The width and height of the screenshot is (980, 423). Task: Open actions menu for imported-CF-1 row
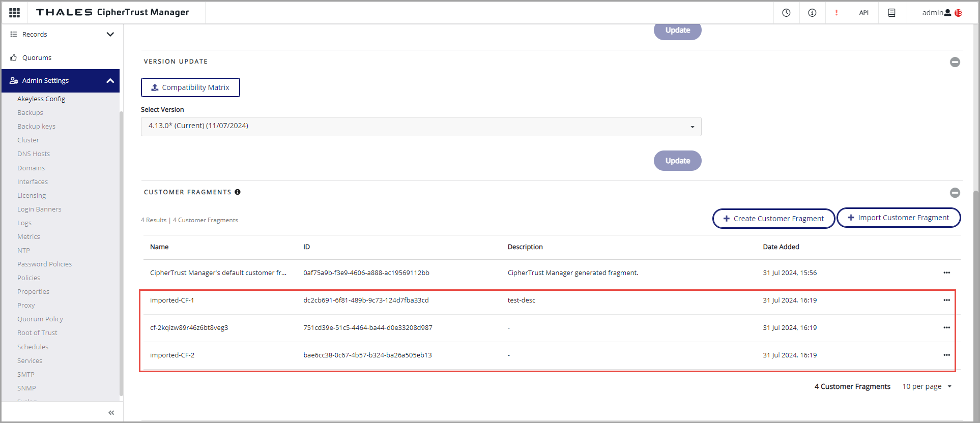[946, 300]
